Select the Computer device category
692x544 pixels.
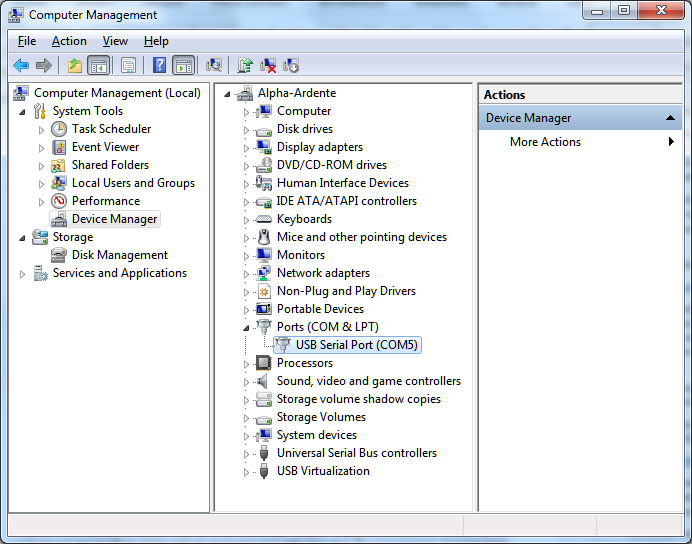[x=304, y=111]
